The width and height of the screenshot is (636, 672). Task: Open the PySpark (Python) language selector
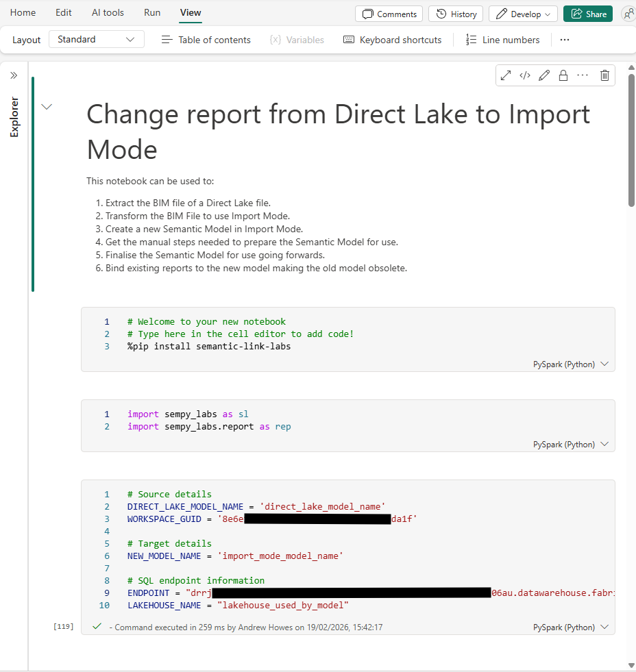click(x=569, y=364)
